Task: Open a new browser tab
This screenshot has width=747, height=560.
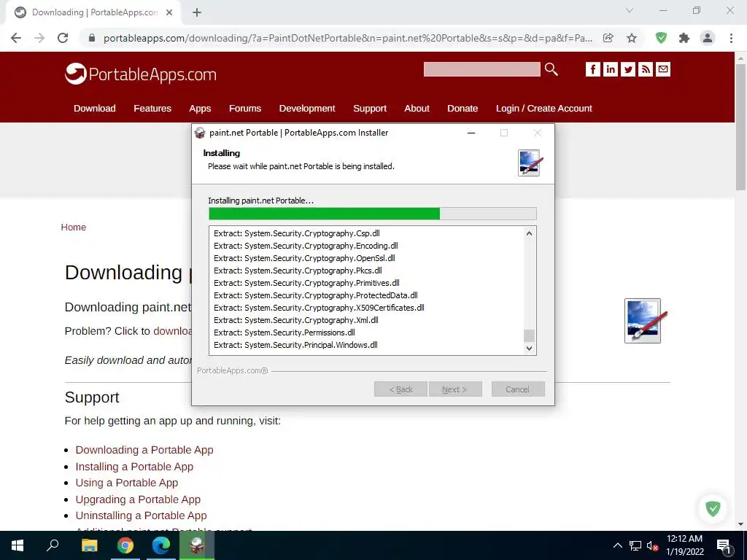Action: 197,12
